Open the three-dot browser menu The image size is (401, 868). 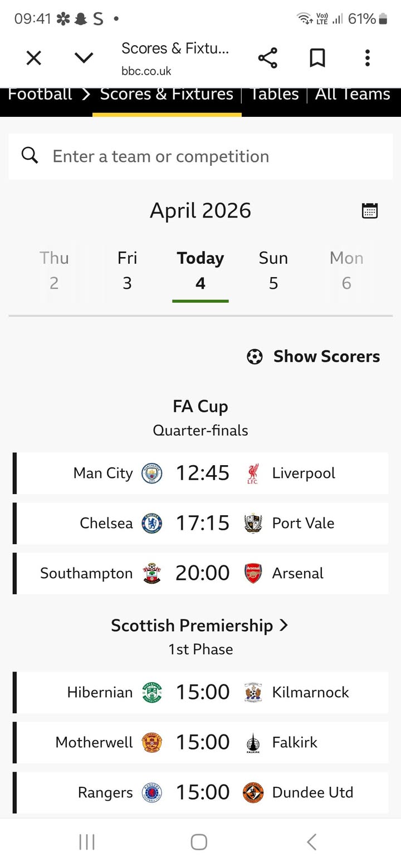(x=367, y=58)
